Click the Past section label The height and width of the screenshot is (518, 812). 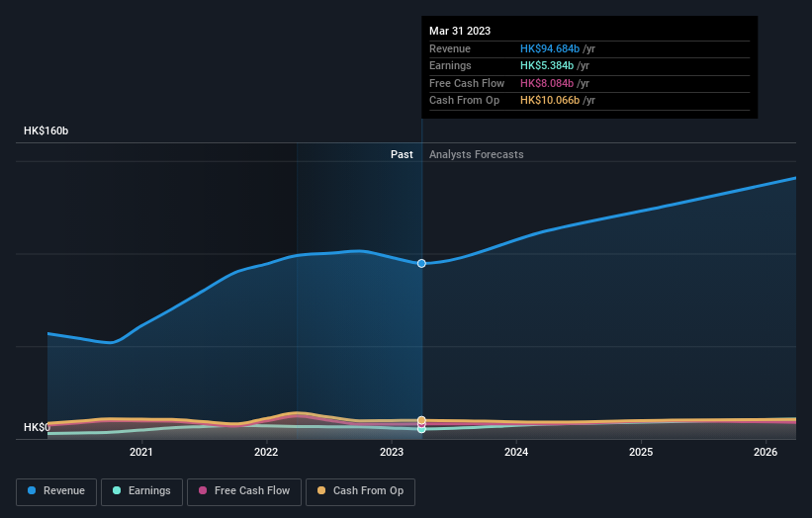(x=402, y=155)
